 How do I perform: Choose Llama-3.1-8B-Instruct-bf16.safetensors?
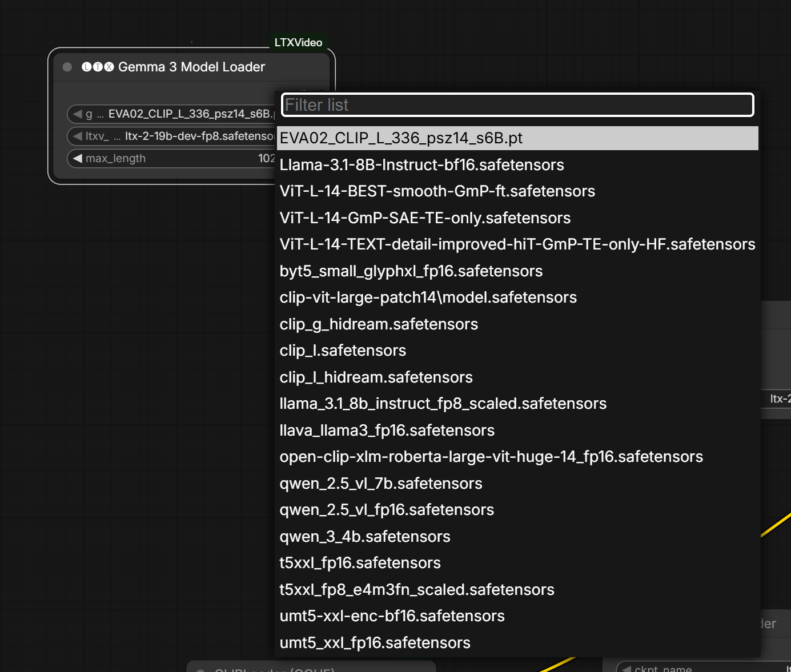(517, 165)
